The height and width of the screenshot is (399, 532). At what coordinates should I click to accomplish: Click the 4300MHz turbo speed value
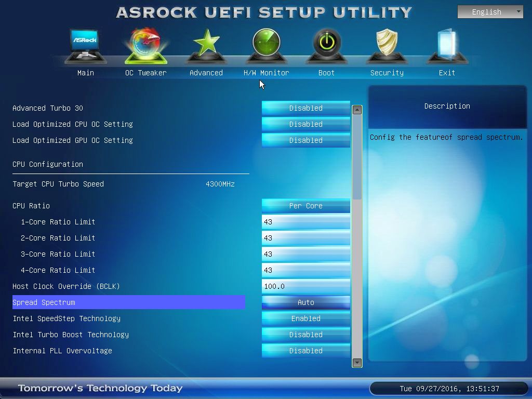point(220,184)
